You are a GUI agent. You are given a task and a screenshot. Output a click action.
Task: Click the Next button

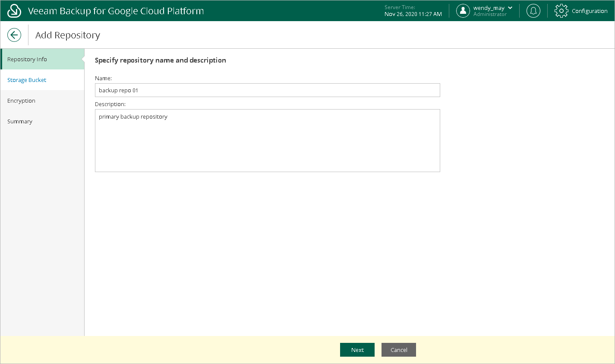[x=357, y=350]
